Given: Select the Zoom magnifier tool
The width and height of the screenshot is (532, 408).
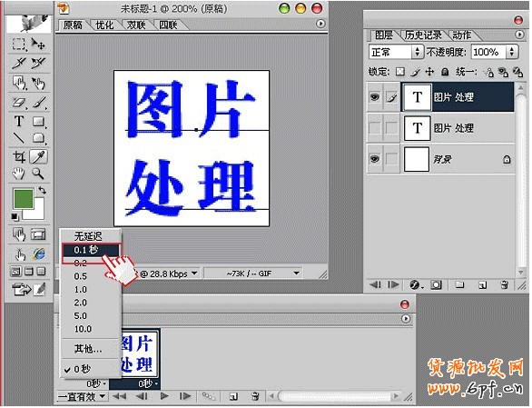Looking at the screenshot, I should coord(38,174).
